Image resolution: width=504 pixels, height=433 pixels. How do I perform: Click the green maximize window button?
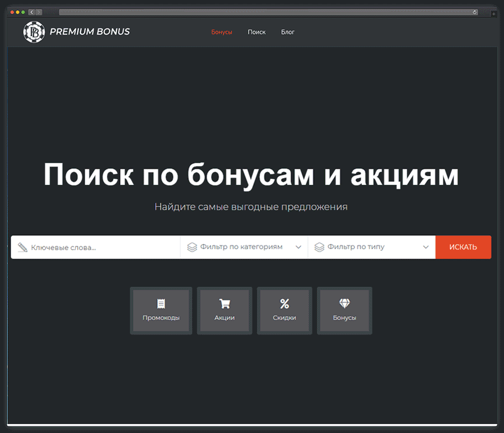point(23,12)
